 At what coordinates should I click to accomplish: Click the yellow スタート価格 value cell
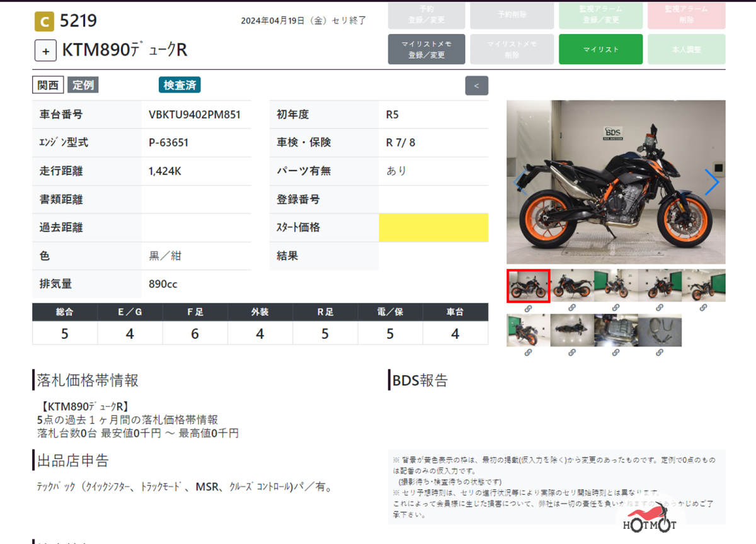click(433, 227)
